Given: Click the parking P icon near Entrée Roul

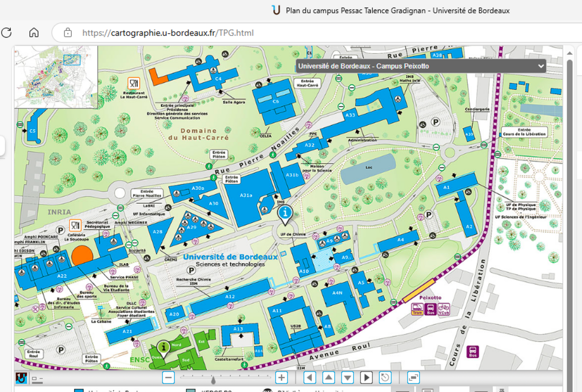Looking at the screenshot, I should (60, 349).
